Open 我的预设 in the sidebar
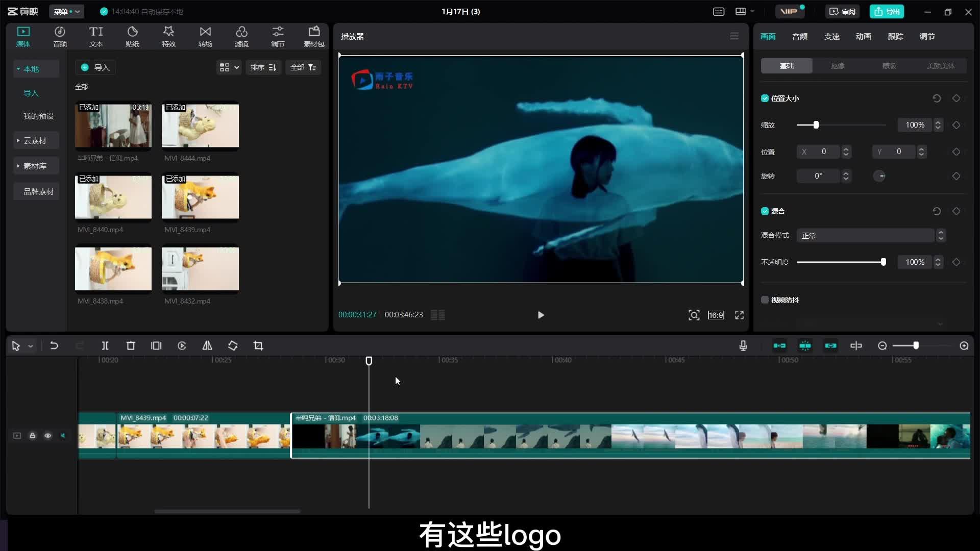Image resolution: width=980 pixels, height=551 pixels. [38, 116]
